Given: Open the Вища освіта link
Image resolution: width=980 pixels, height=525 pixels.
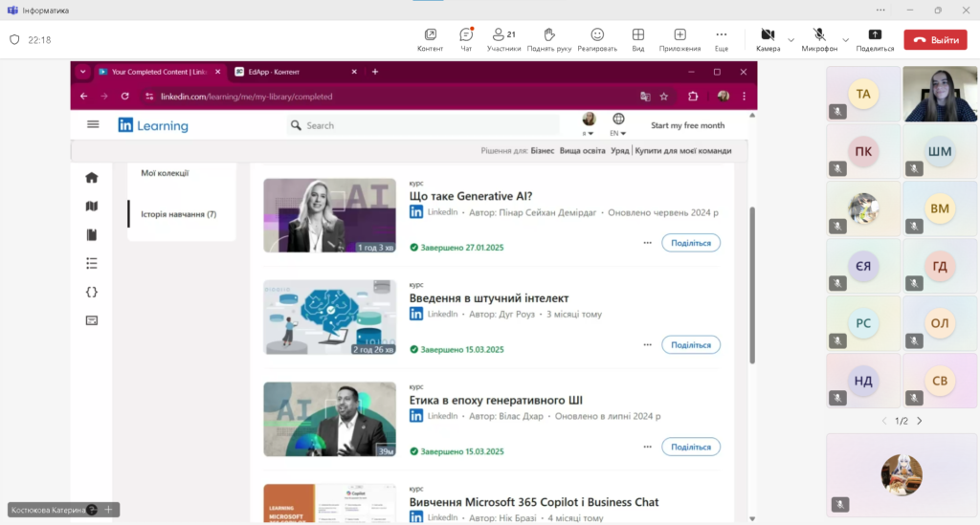Looking at the screenshot, I should pyautogui.click(x=583, y=150).
